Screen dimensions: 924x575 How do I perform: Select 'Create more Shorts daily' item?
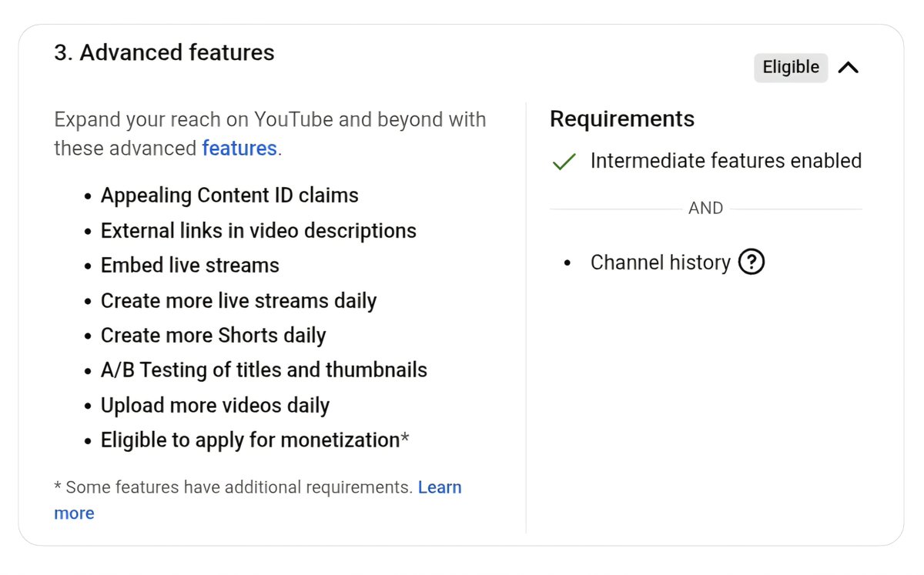pyautogui.click(x=213, y=336)
